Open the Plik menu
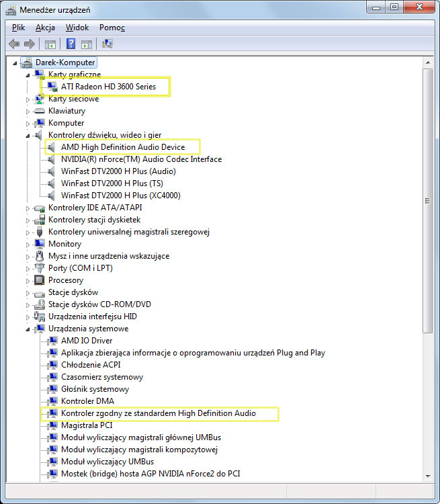This screenshot has width=440, height=504. point(18,28)
